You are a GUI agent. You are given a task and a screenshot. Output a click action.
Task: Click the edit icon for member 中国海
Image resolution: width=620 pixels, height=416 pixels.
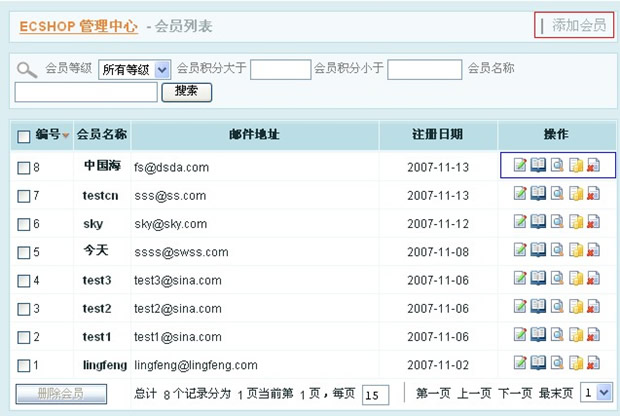pos(520,166)
